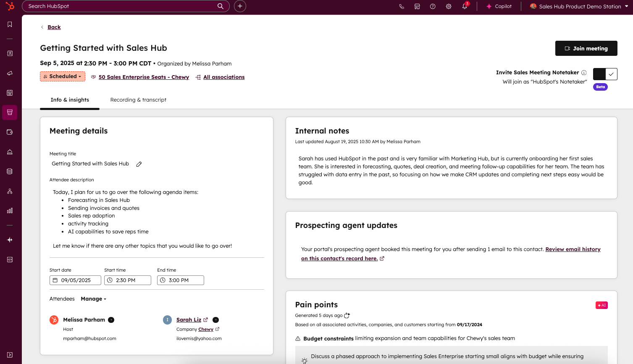
Task: Open the Settings gear icon
Action: coord(449,6)
